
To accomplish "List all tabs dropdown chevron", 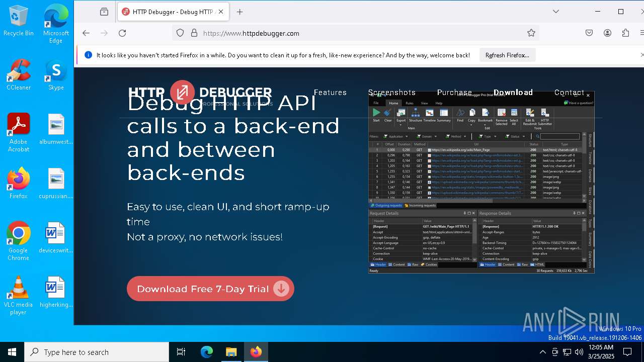I will tap(556, 12).
